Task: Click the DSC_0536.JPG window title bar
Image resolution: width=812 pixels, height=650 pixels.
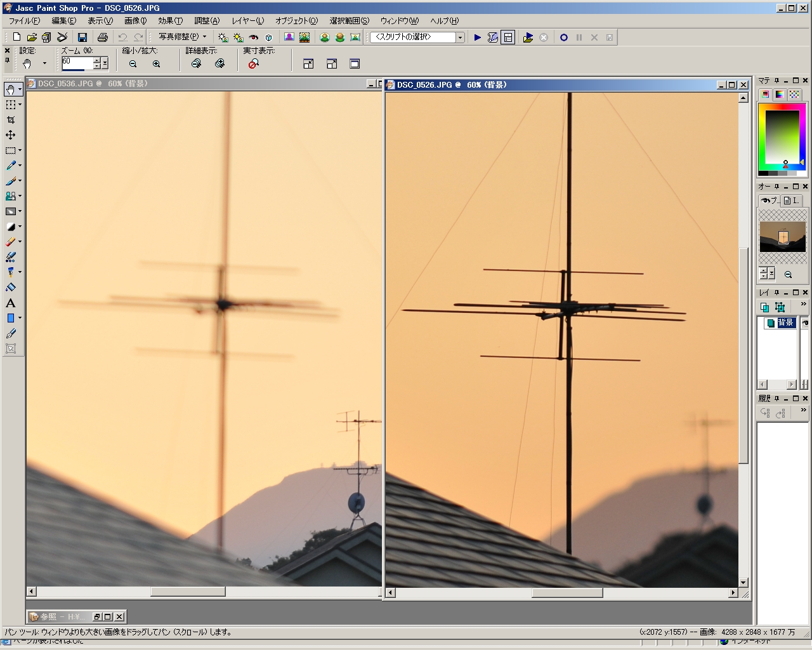Action: [190, 84]
